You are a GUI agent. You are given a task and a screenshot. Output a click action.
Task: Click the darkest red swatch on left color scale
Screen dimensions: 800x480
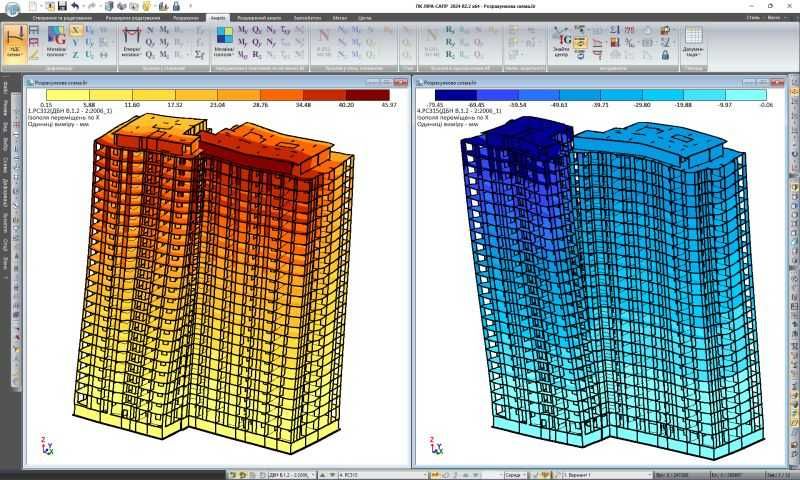click(367, 95)
